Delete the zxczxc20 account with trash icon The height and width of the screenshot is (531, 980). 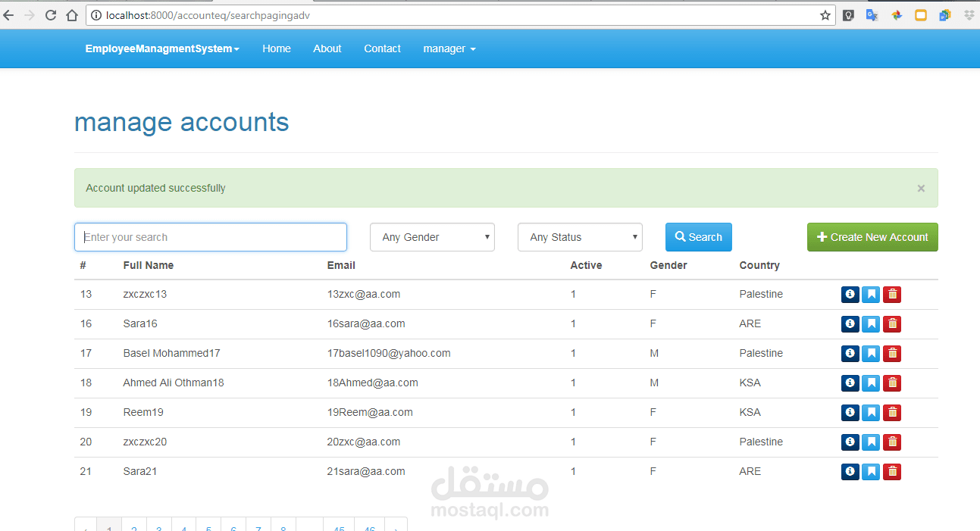[x=892, y=442]
